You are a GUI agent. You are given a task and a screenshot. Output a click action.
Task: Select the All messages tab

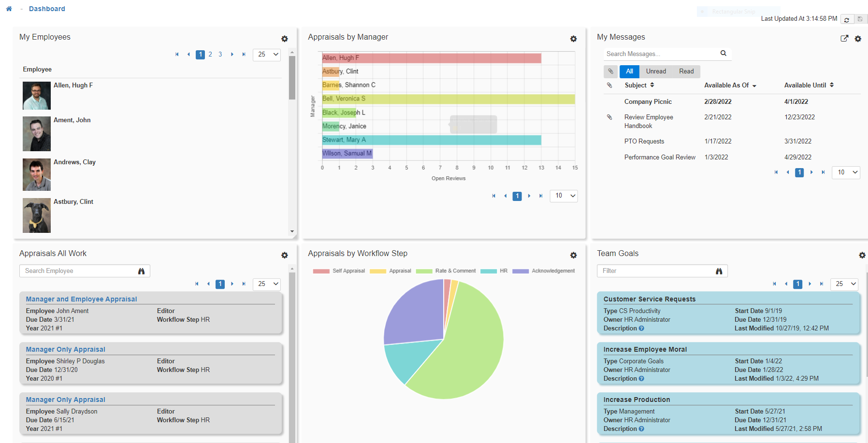[629, 71]
